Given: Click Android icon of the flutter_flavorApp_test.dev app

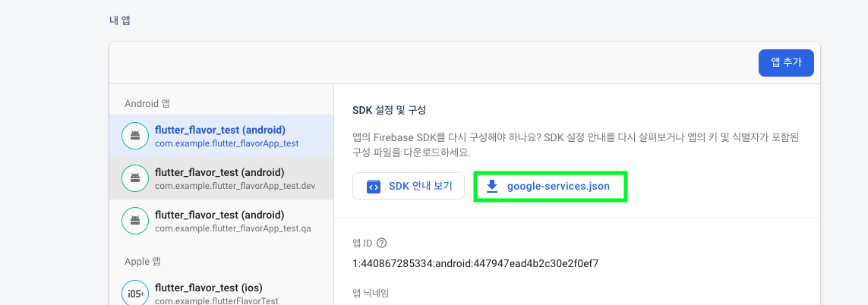Looking at the screenshot, I should (x=135, y=178).
